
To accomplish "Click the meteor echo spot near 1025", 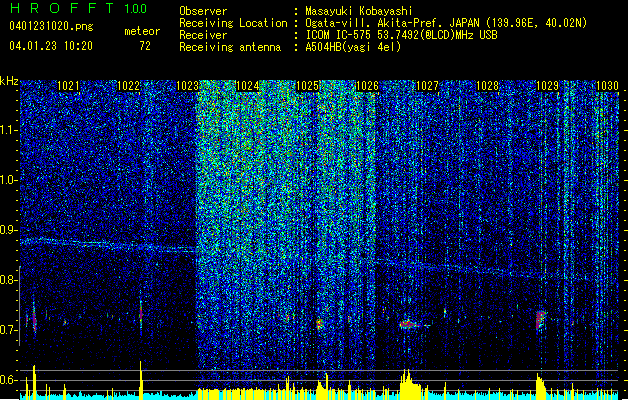I will [x=320, y=324].
